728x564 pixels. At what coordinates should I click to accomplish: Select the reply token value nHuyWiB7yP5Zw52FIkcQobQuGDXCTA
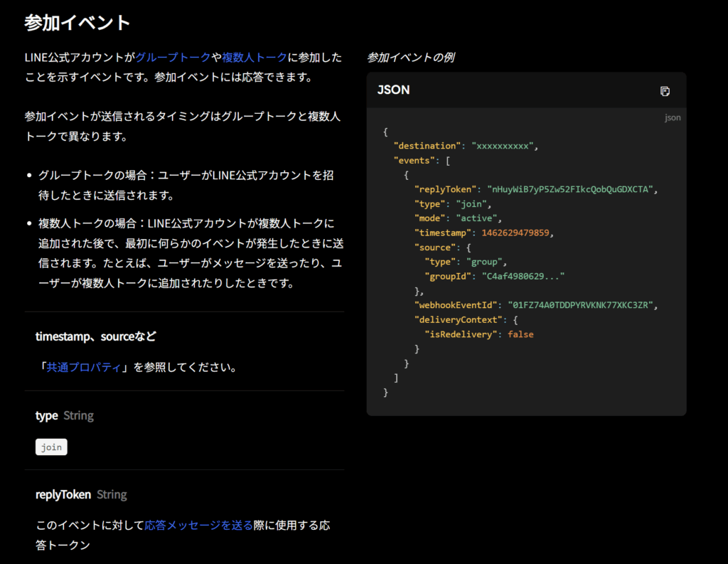570,189
